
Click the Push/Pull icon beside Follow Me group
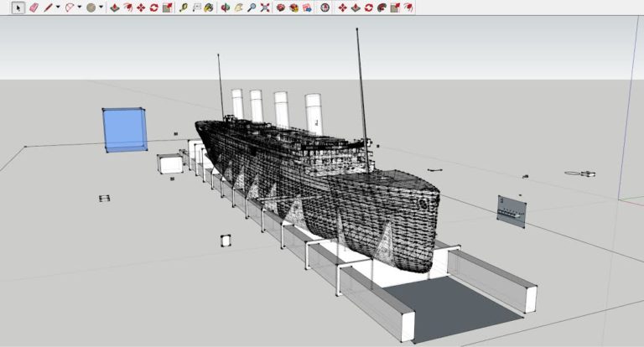[x=356, y=8]
